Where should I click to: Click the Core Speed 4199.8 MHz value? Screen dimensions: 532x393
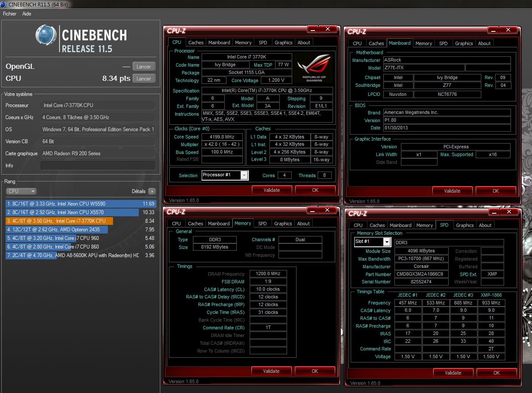coord(222,137)
